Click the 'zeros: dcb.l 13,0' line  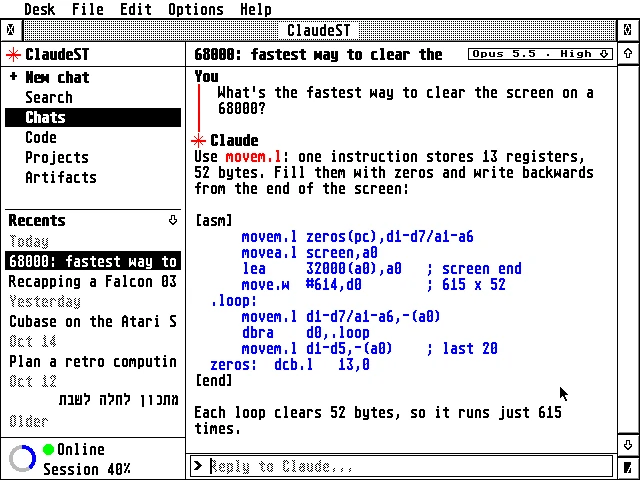click(x=290, y=364)
